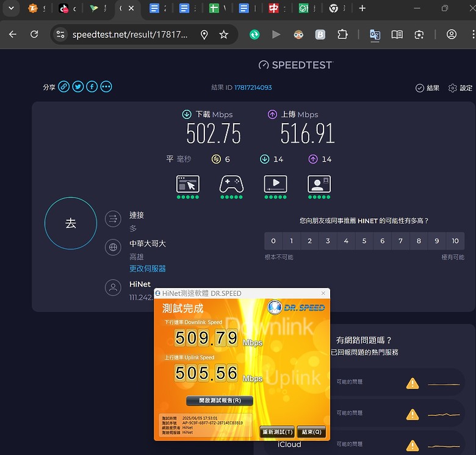Image resolution: width=476 pixels, height=455 pixels.
Task: Click the speedtest.net URL address field
Action: click(x=130, y=35)
